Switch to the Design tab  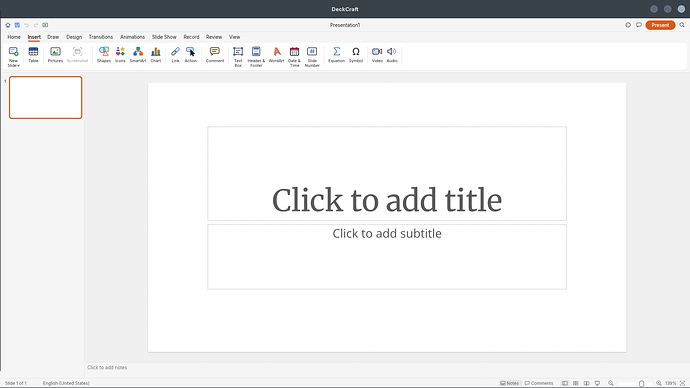pos(74,37)
